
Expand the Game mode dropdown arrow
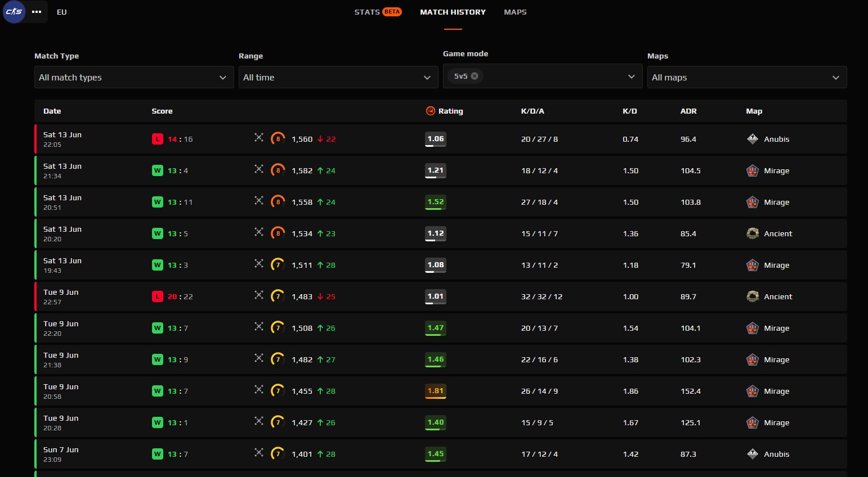pyautogui.click(x=632, y=76)
